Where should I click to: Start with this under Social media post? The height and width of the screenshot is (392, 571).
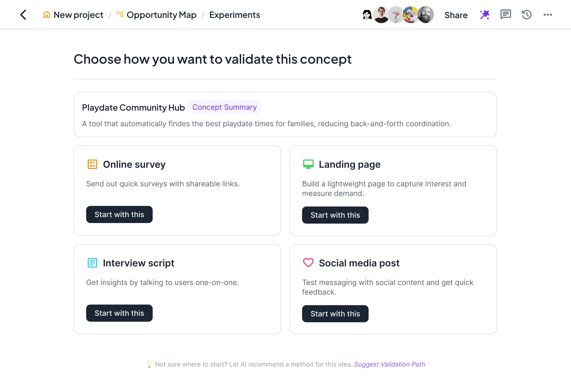click(x=335, y=314)
